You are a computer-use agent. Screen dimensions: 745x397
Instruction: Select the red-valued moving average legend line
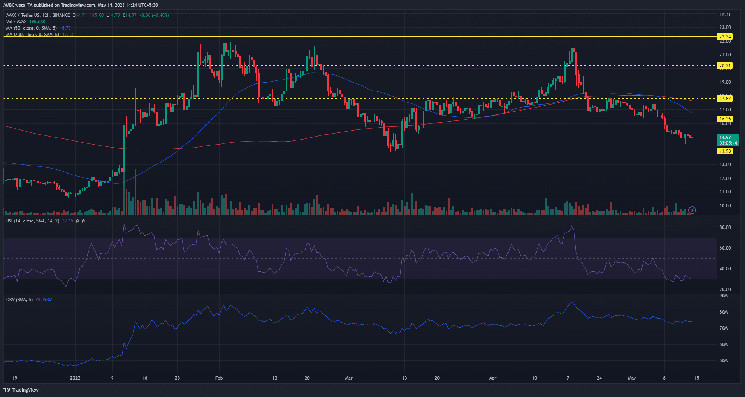(39, 34)
